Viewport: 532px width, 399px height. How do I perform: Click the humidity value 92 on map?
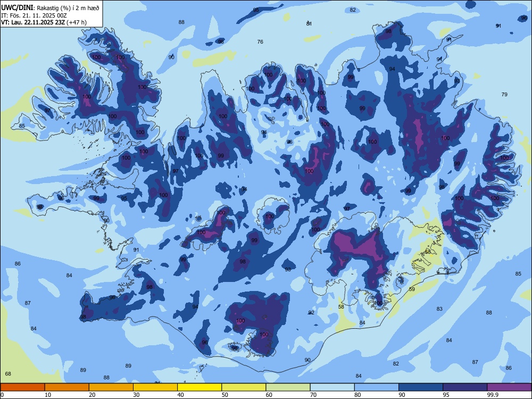[x=311, y=312]
